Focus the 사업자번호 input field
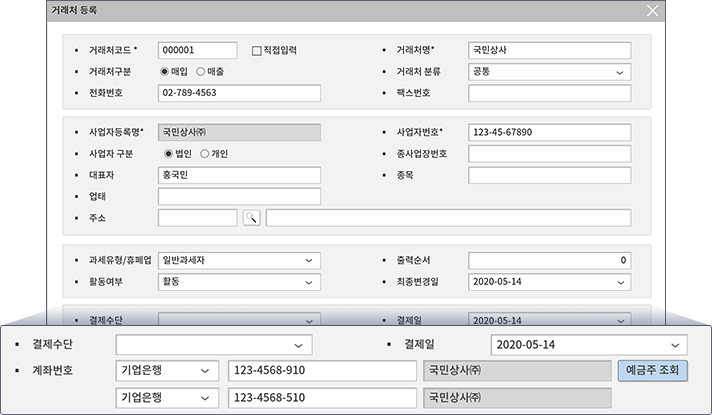 [x=549, y=132]
